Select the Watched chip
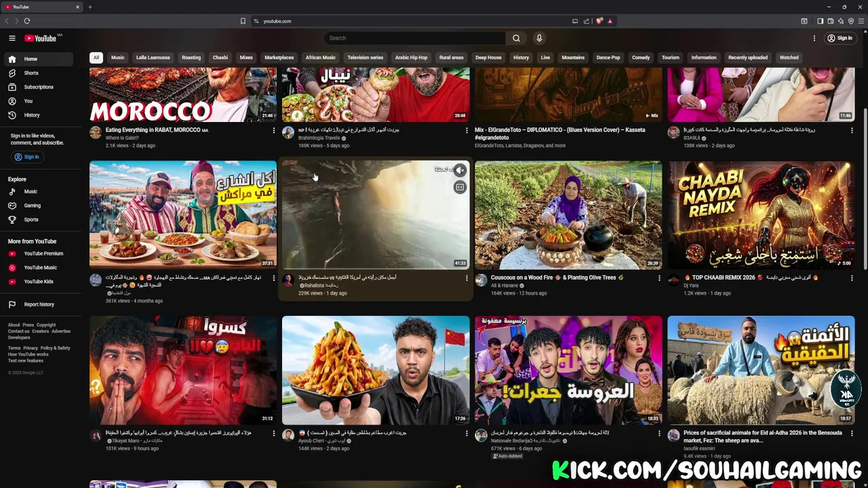 789,58
